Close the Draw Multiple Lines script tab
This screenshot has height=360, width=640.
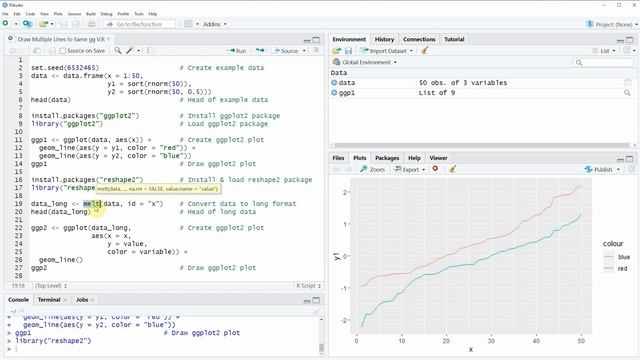tap(109, 39)
